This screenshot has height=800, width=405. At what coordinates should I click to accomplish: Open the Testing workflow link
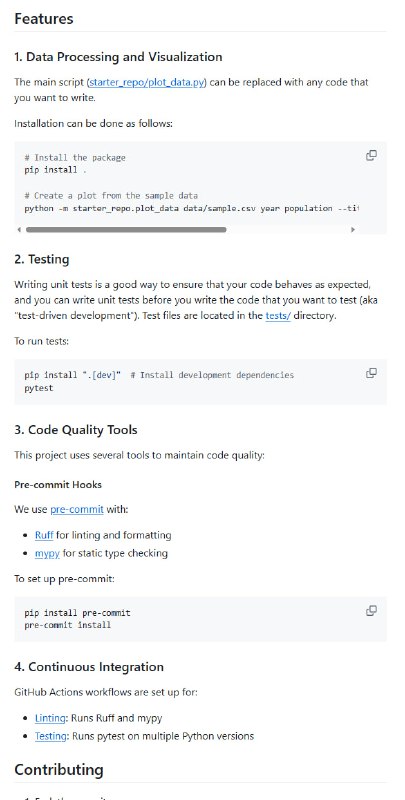(50, 736)
